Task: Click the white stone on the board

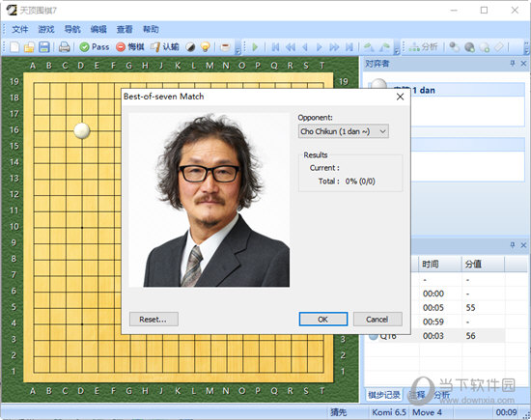Action: tap(82, 130)
